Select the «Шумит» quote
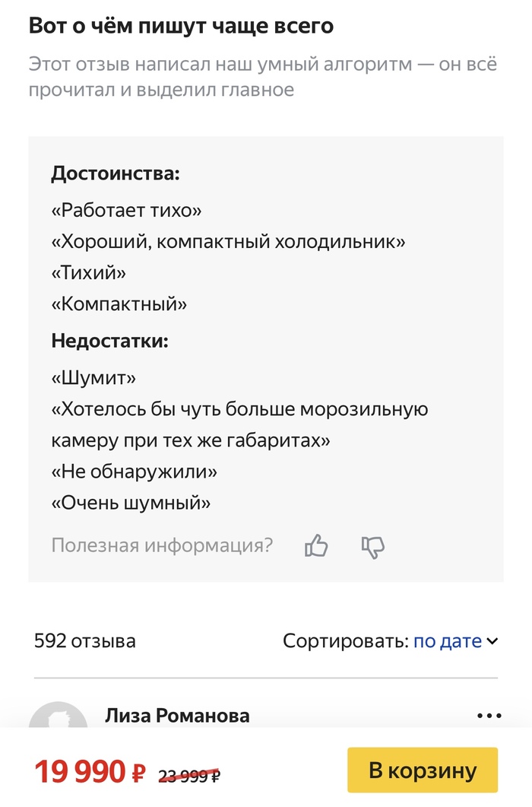Viewport: 532px width, 807px height. coord(93,378)
